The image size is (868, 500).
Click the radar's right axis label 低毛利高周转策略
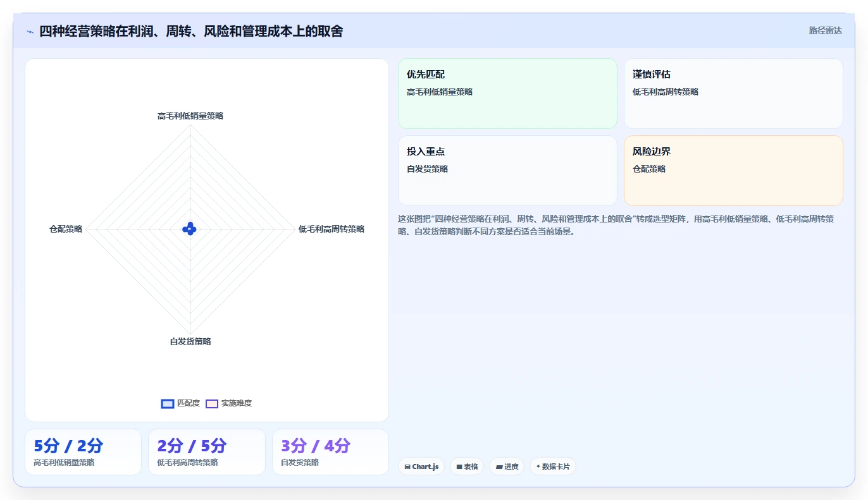(x=332, y=229)
